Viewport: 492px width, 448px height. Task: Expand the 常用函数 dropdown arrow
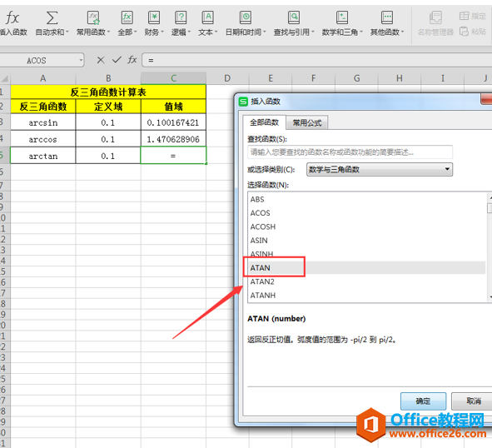[x=108, y=32]
